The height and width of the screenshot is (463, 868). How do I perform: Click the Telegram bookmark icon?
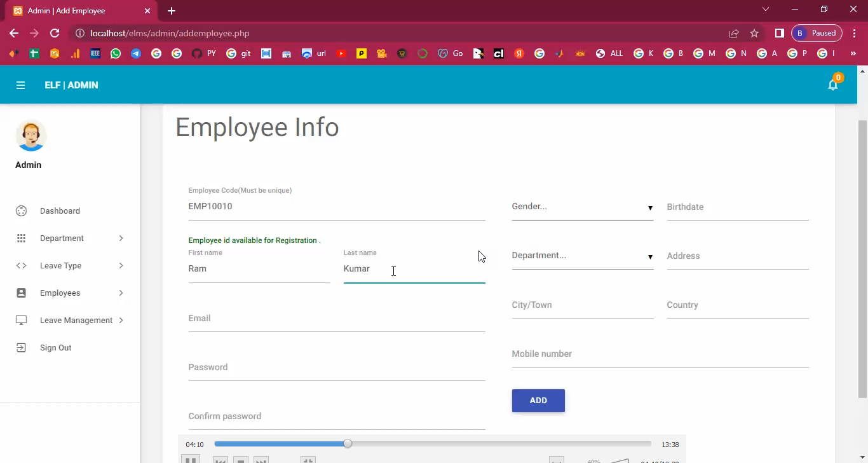pos(136,54)
